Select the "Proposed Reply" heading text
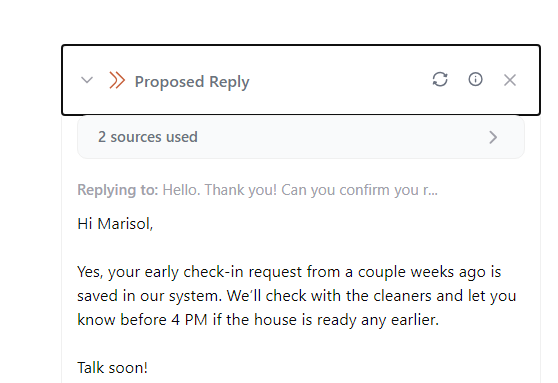The width and height of the screenshot is (558, 383). tap(192, 82)
